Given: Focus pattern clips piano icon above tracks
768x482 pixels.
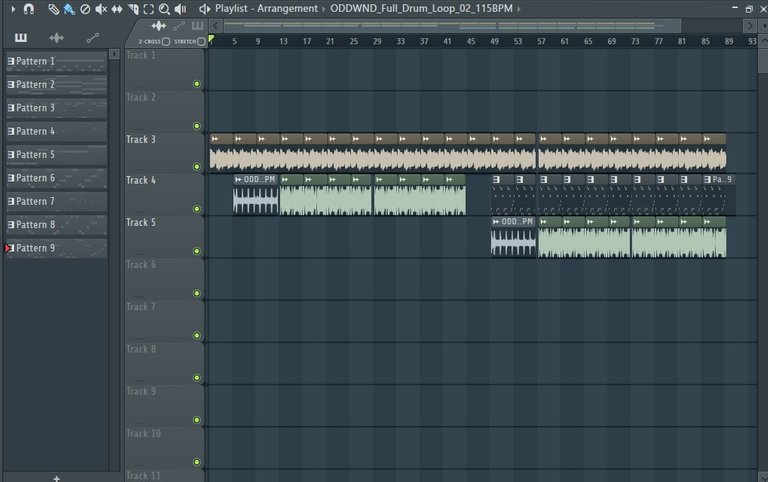Looking at the screenshot, I should (197, 25).
